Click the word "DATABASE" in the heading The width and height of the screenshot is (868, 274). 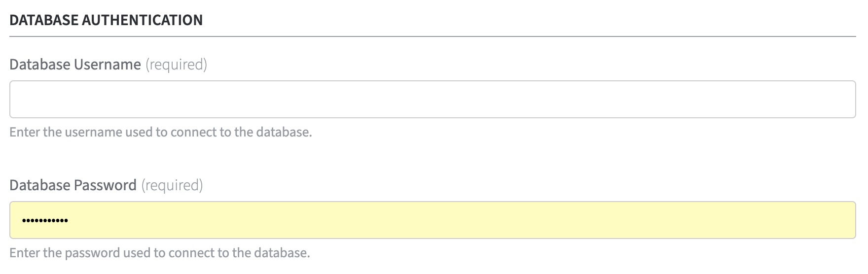44,20
